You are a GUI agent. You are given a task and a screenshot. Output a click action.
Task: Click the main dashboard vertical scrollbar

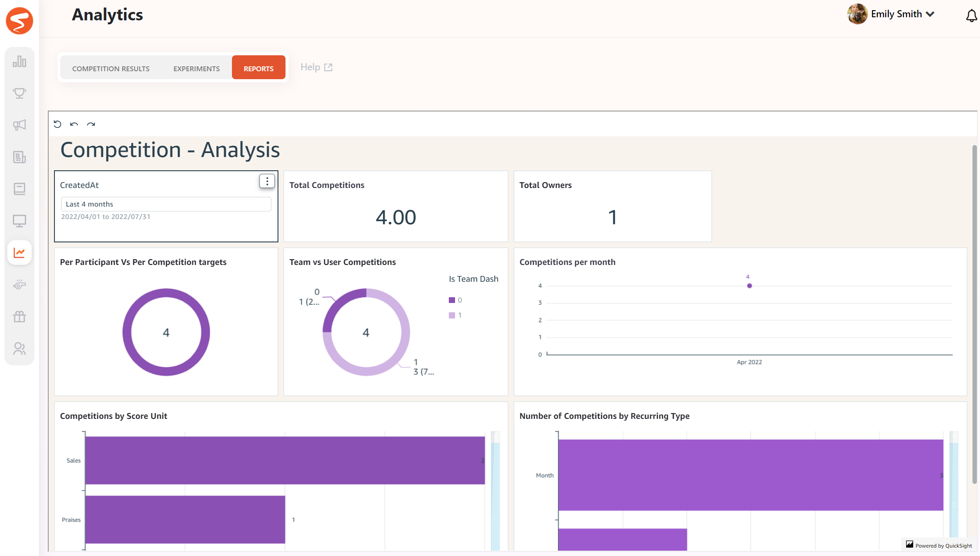click(x=974, y=314)
